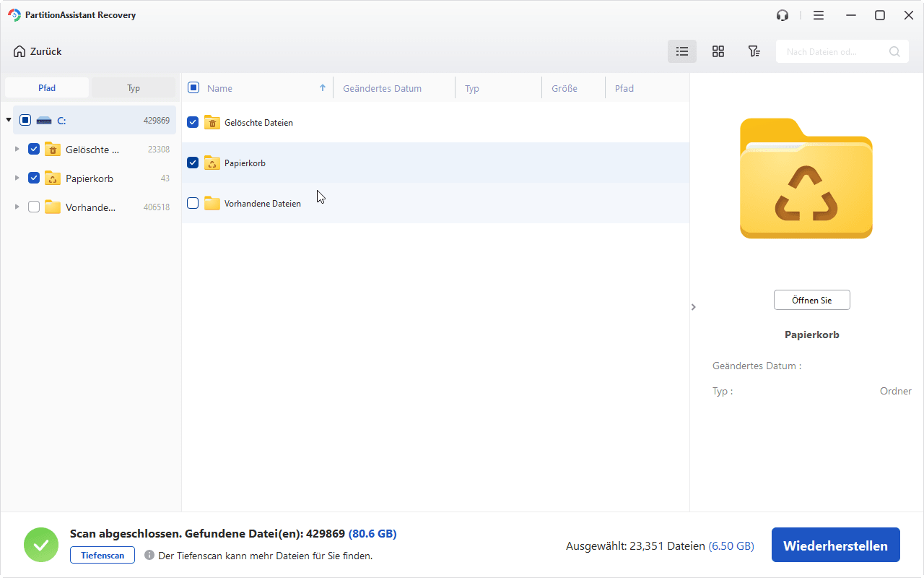Select Gelöschte Dateien row name
Image resolution: width=924 pixels, height=578 pixels.
coord(258,123)
